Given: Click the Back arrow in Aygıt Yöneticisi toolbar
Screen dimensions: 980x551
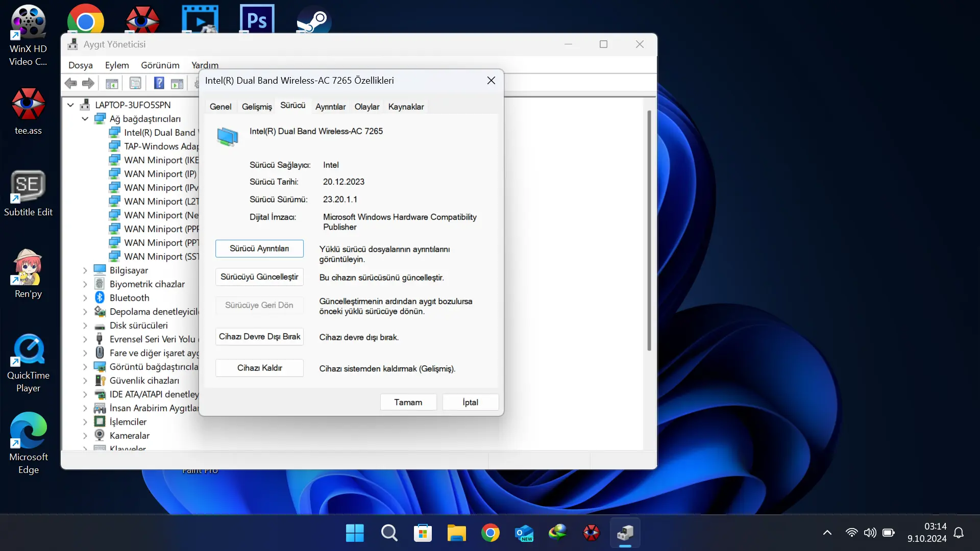Looking at the screenshot, I should 71,83.
